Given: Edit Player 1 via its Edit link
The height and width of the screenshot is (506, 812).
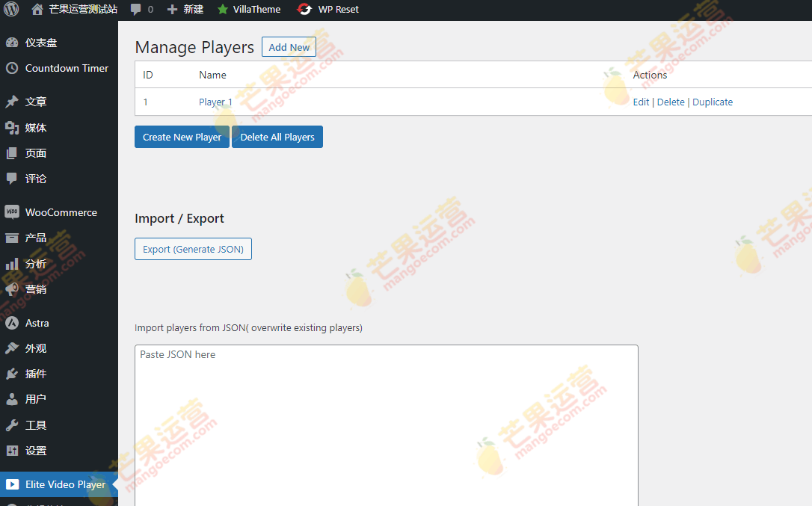Looking at the screenshot, I should click(x=641, y=102).
